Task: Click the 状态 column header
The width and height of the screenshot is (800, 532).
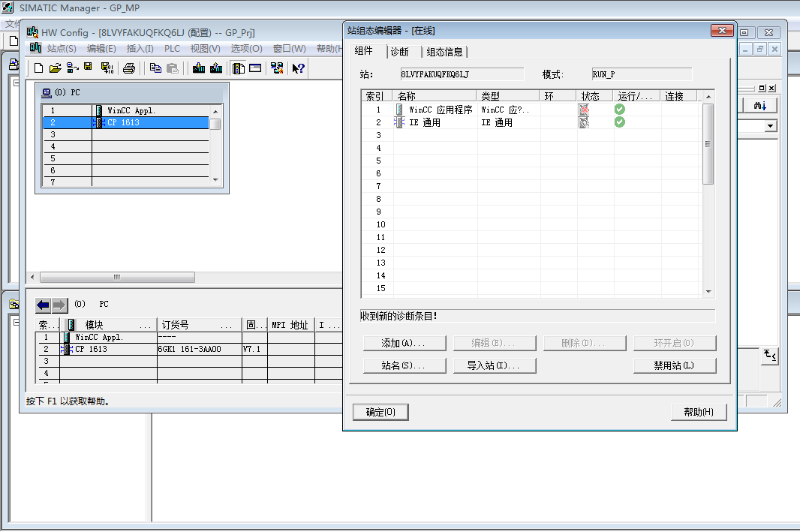Action: [x=595, y=96]
